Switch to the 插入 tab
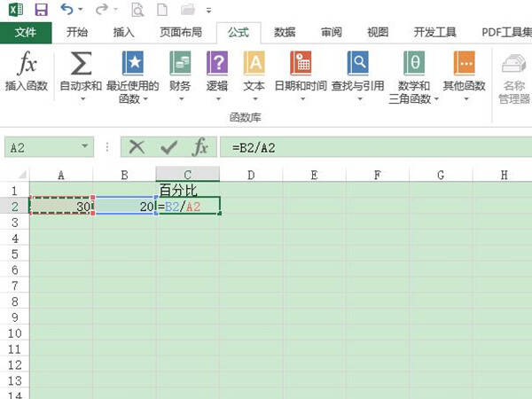 [x=124, y=33]
